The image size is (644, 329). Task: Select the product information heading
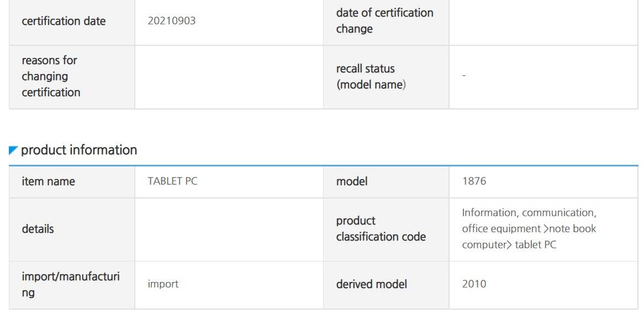point(79,150)
